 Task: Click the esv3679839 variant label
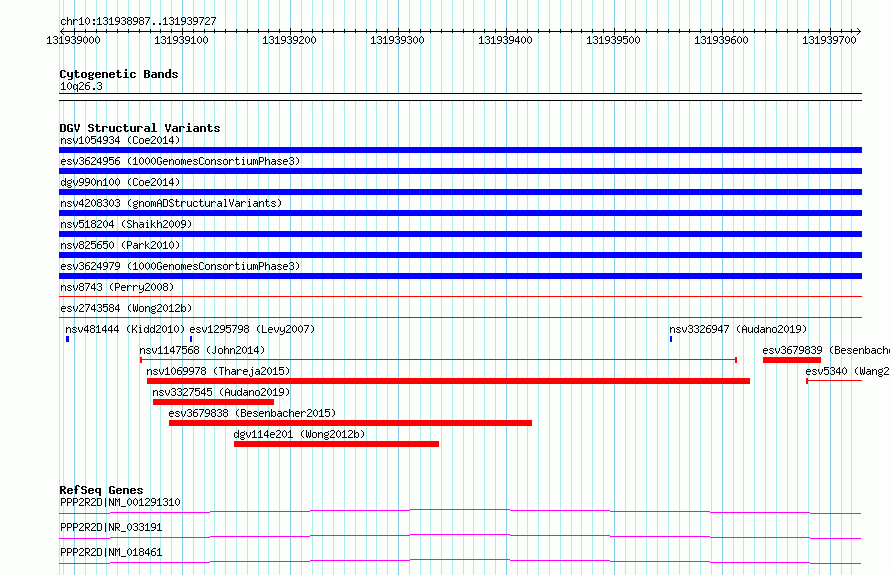tap(826, 350)
